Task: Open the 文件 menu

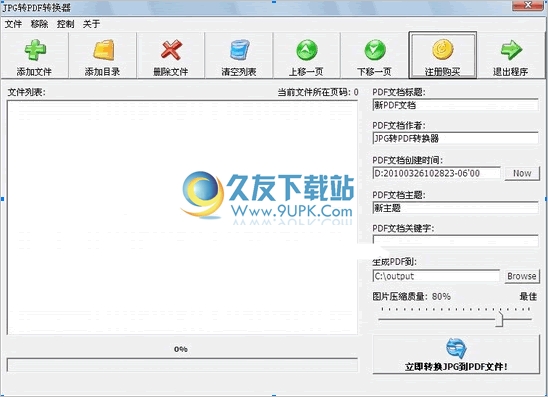Action: tap(13, 24)
